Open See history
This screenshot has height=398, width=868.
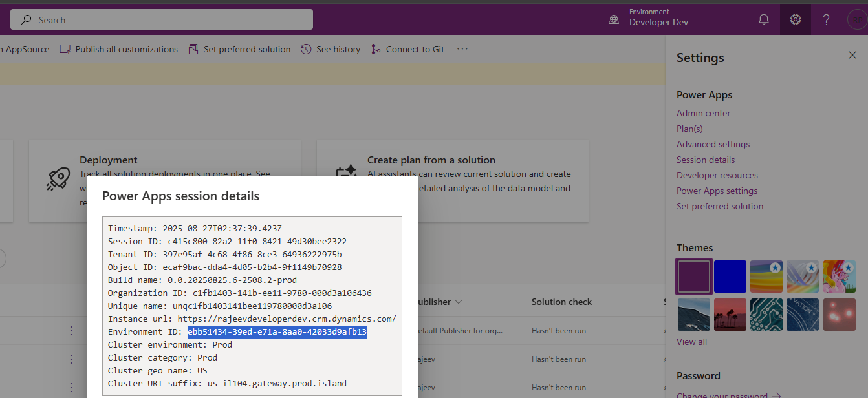(x=331, y=49)
